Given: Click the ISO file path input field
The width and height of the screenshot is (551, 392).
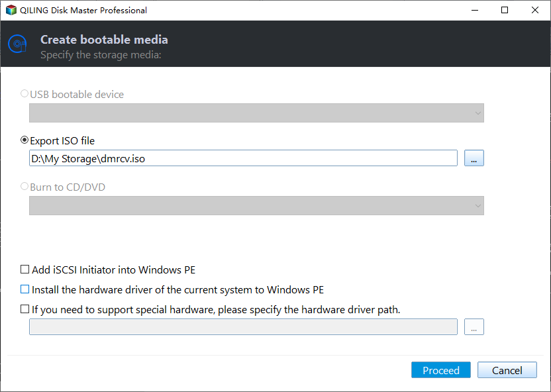Looking at the screenshot, I should (243, 158).
